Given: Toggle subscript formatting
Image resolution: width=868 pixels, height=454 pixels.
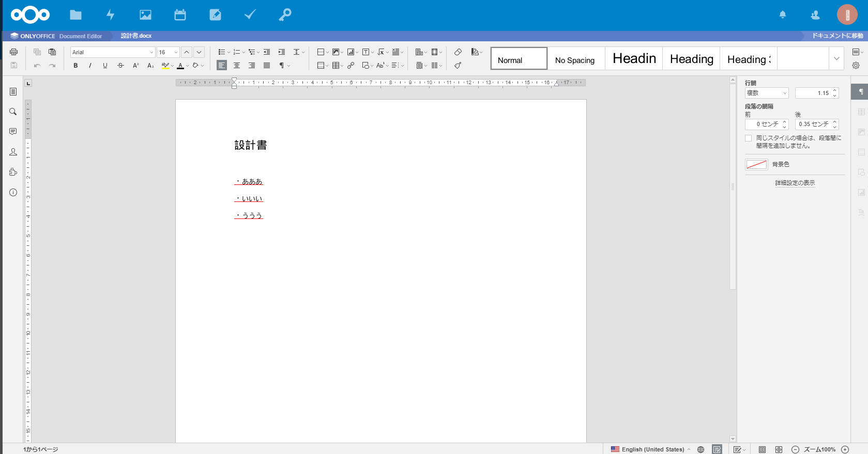Looking at the screenshot, I should click(150, 66).
